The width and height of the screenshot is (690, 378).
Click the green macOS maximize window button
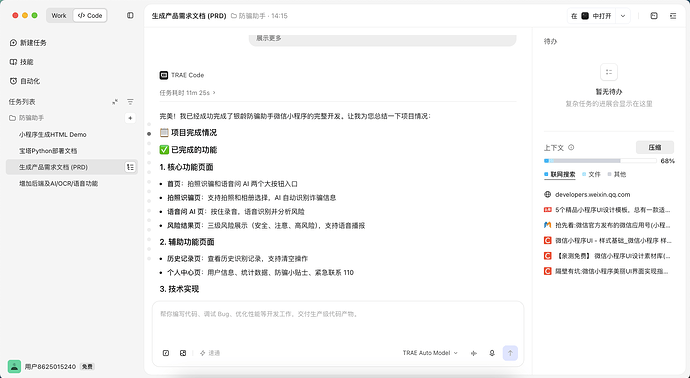point(34,15)
